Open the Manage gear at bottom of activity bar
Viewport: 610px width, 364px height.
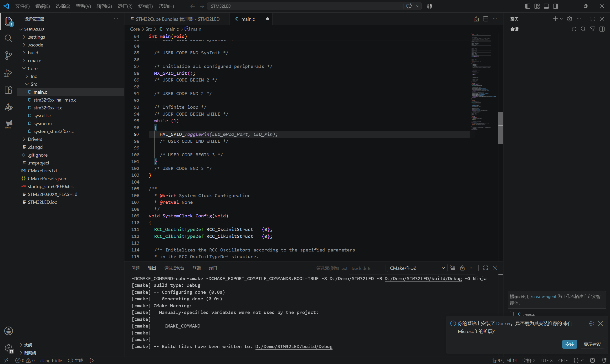click(8, 348)
